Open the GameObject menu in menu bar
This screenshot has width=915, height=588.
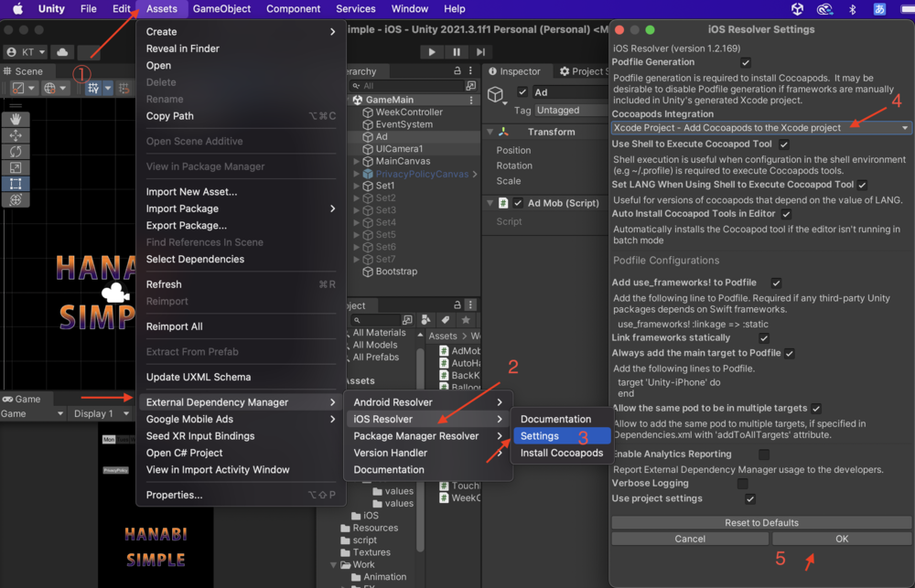click(x=221, y=9)
